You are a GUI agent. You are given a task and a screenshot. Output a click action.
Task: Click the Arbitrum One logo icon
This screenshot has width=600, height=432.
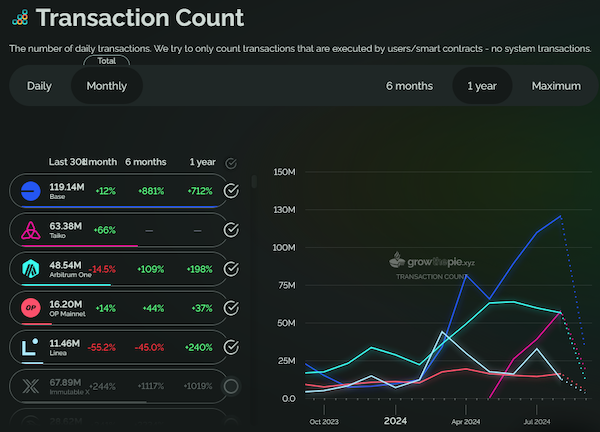point(31,269)
